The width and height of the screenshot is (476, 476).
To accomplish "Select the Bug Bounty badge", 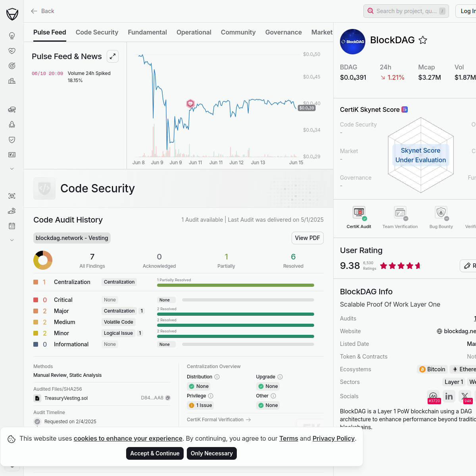I will pos(441,217).
